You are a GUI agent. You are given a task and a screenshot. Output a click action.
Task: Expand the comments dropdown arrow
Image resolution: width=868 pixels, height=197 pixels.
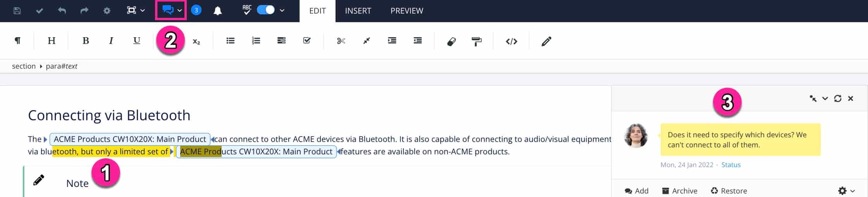tap(180, 10)
